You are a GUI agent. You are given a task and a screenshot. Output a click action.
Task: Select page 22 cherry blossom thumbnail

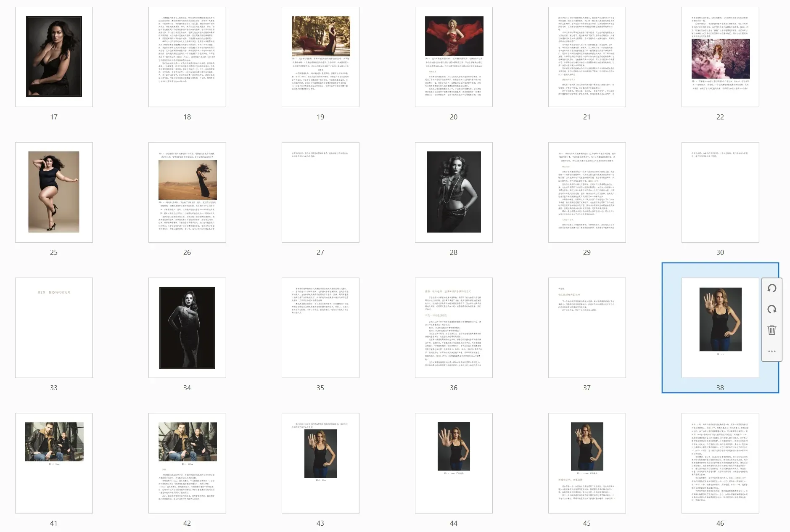[720, 57]
